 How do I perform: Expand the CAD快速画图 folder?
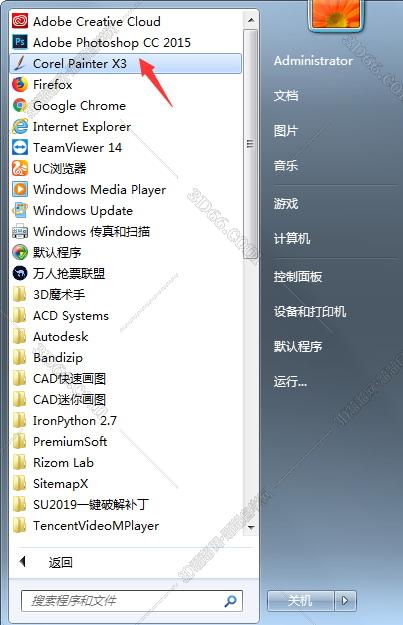pos(59,379)
